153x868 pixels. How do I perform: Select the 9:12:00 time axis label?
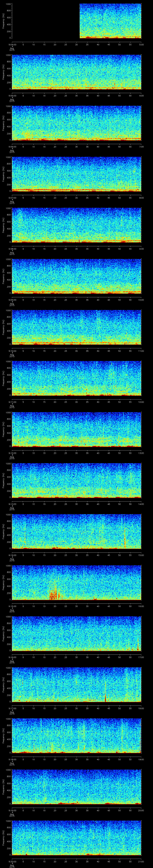[x=12, y=453]
